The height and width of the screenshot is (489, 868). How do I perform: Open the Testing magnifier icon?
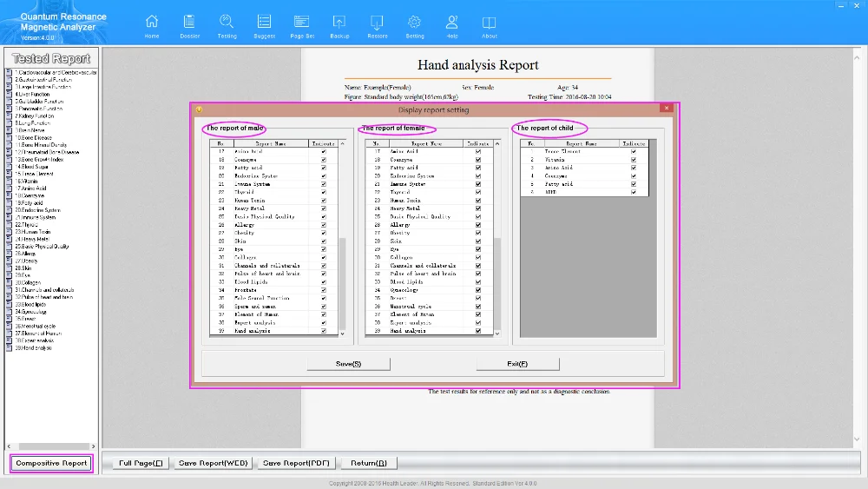pos(227,24)
